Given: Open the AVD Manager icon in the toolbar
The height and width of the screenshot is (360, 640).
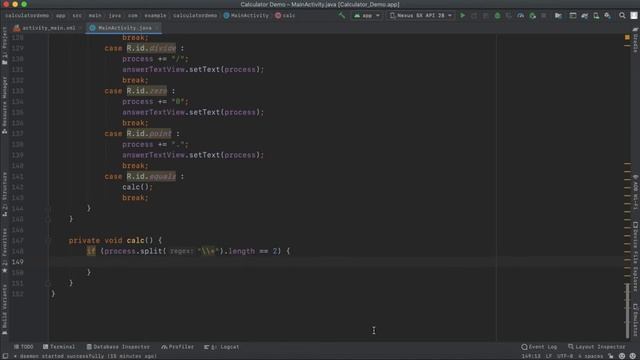Looking at the screenshot, I should coord(596,16).
